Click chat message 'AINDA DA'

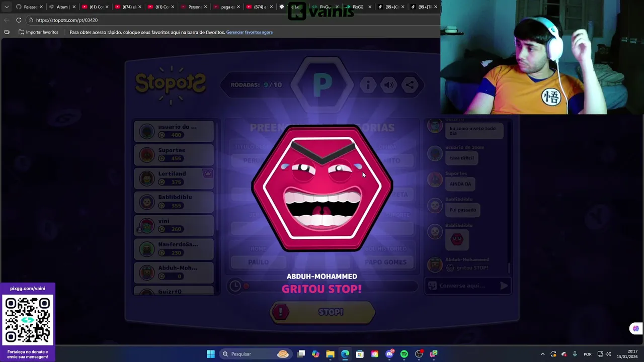(460, 184)
